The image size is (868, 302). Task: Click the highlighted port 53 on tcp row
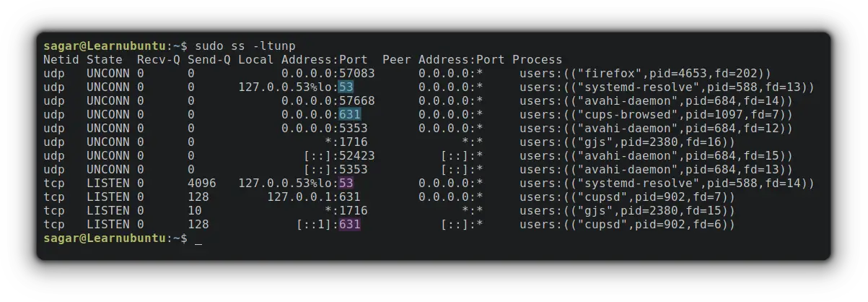pyautogui.click(x=346, y=183)
